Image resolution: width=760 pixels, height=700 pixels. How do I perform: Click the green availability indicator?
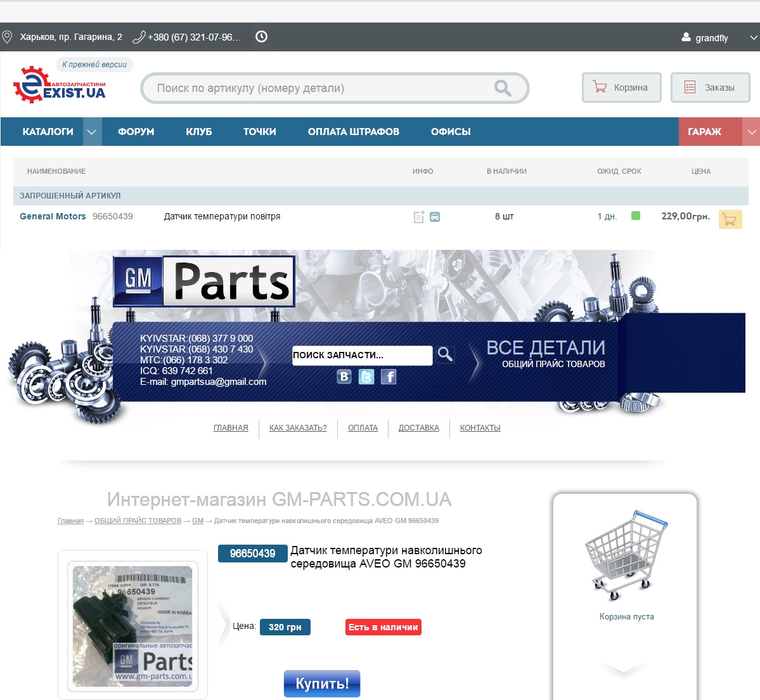[x=636, y=216]
